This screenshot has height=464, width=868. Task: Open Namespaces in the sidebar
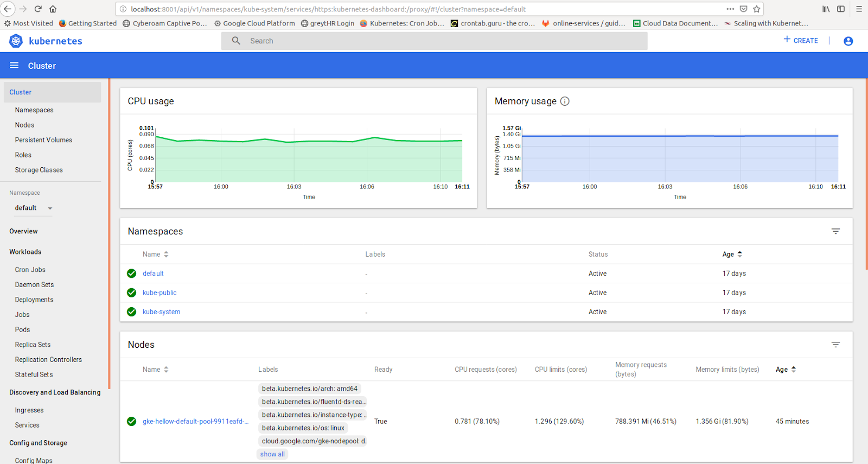34,110
